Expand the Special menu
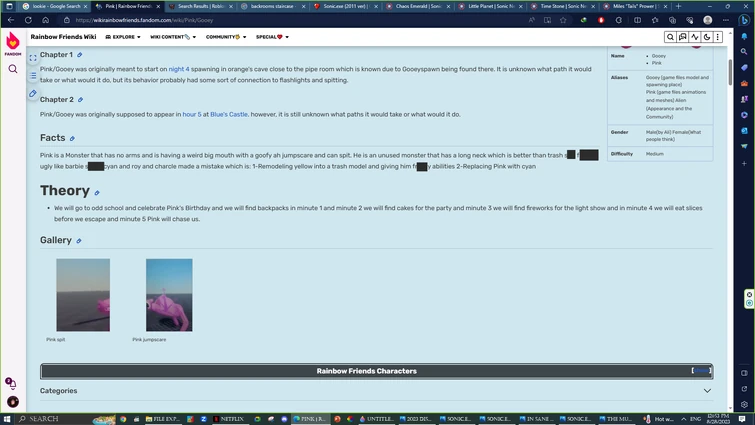 [x=272, y=37]
